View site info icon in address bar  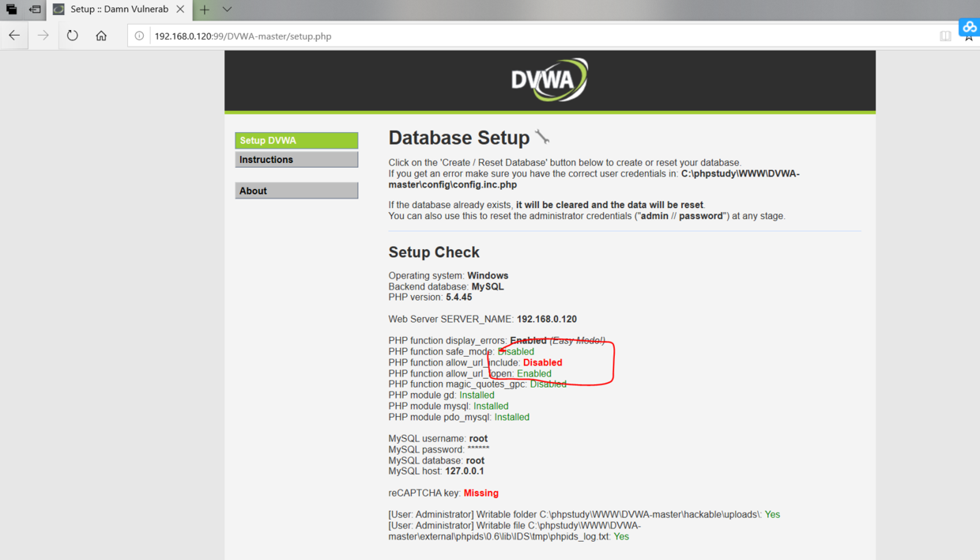(x=139, y=36)
